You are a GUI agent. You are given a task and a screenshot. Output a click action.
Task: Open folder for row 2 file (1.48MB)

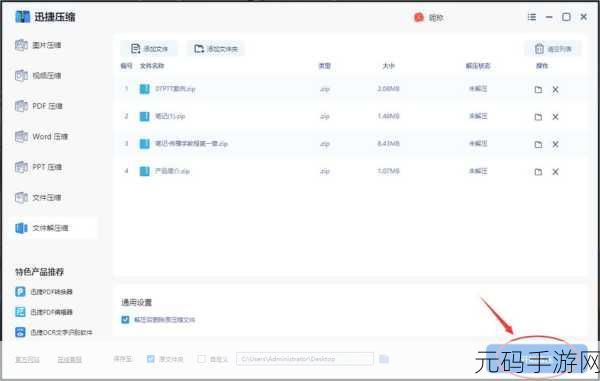(538, 117)
